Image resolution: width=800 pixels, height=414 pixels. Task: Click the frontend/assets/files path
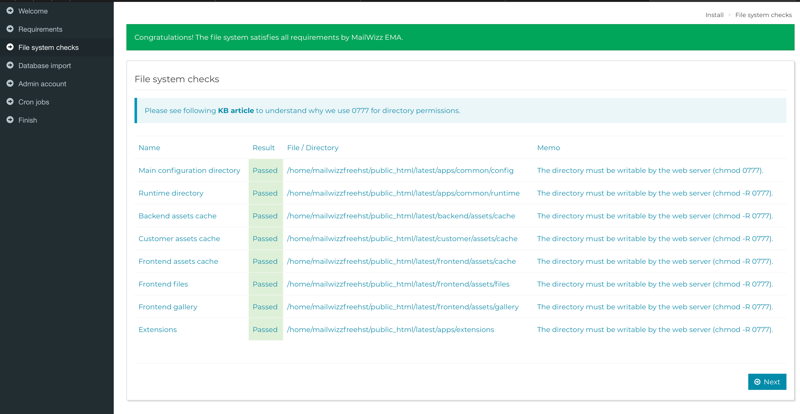(398, 284)
